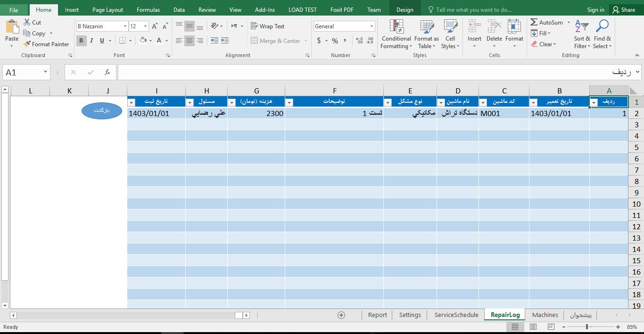Screen dimensions: 644x334
Task: Align cell text right
Action: pos(200,41)
